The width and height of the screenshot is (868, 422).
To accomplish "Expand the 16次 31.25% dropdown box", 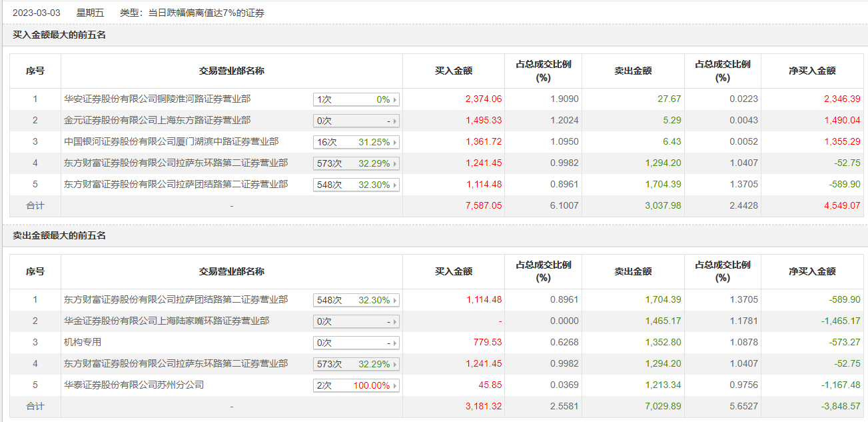I will coord(356,142).
